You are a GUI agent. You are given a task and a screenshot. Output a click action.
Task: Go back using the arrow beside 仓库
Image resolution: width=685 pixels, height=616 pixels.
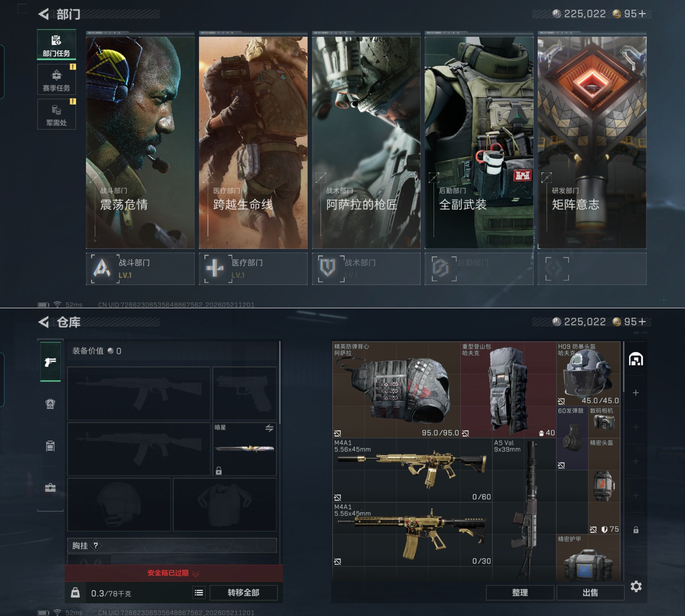coord(44,322)
